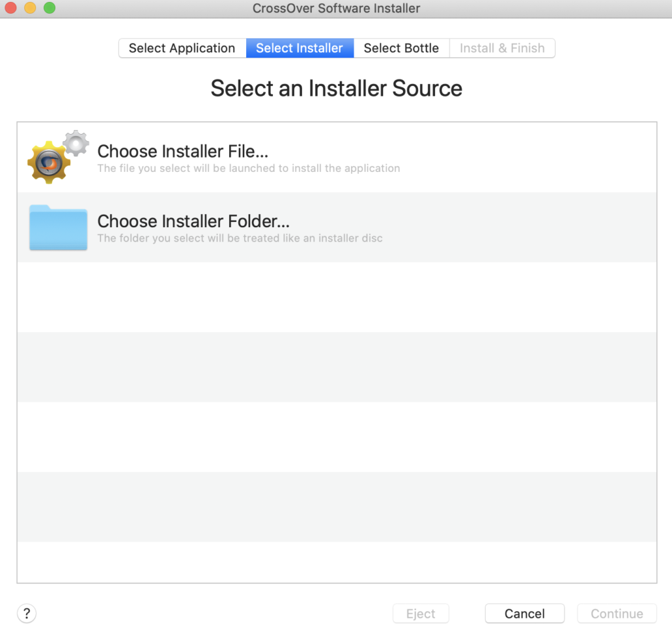The height and width of the screenshot is (640, 672).
Task: Minimize the window using the yellow button
Action: coord(30,9)
